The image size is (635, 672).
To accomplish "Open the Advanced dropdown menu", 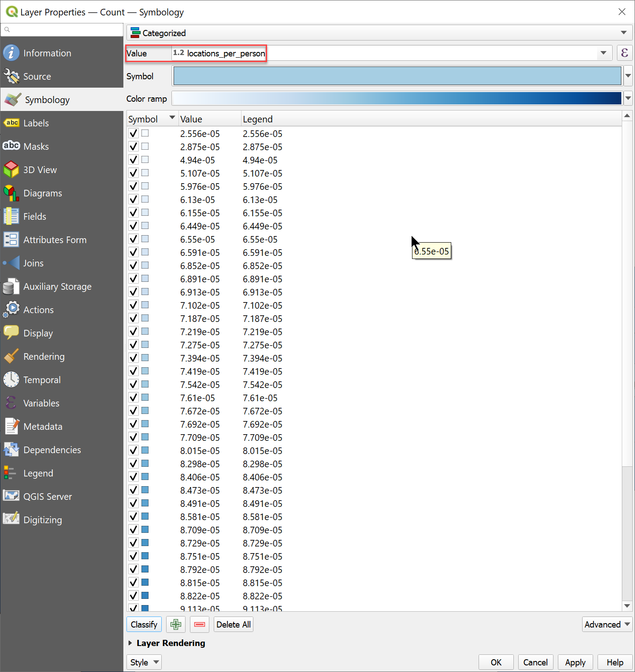I will pos(607,624).
